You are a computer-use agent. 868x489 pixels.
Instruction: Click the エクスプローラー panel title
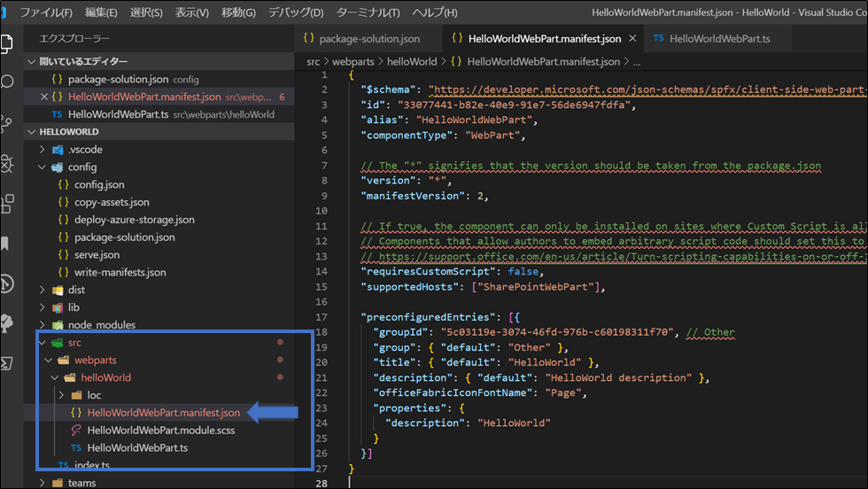coord(74,39)
